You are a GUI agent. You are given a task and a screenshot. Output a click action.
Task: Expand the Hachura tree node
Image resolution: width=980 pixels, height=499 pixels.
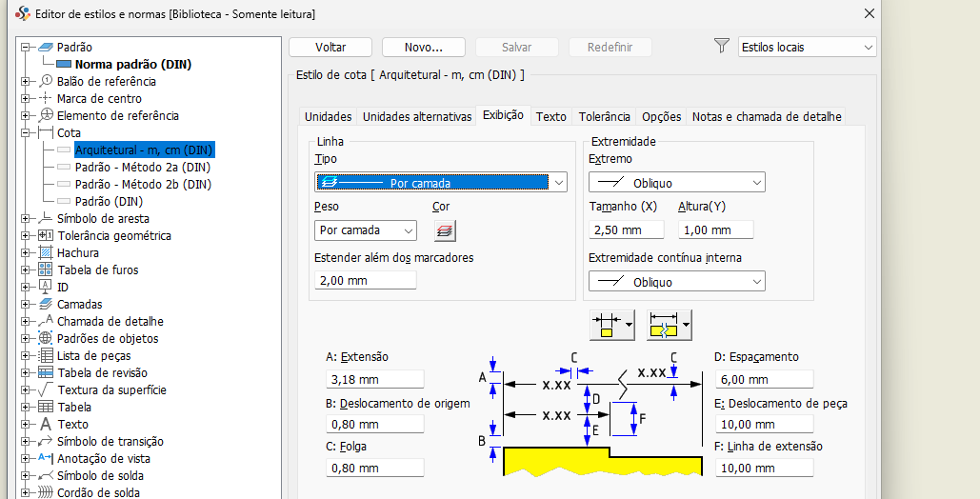[x=25, y=252]
